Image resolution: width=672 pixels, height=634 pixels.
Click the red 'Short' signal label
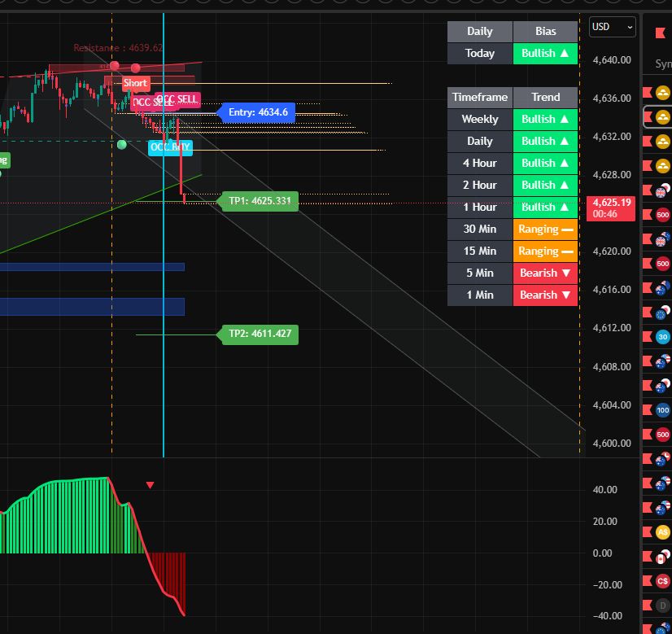(135, 83)
